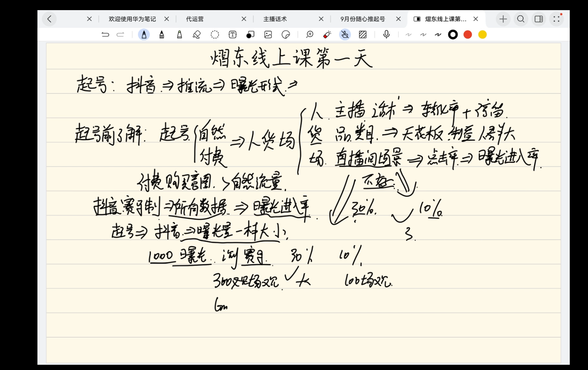Screen dimensions: 588x370
Task: Toggle finger drawing mode
Action: pyautogui.click(x=345, y=35)
